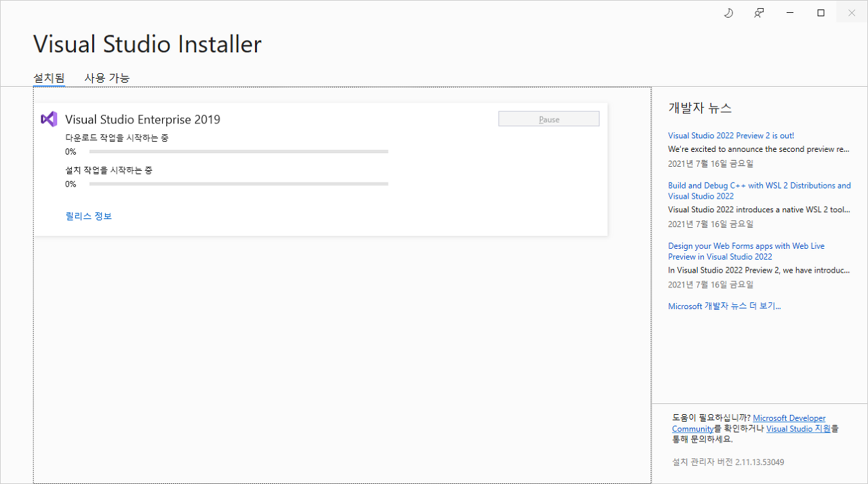Screen dimensions: 868x484
Task: Click the install progress bar
Action: 239,184
